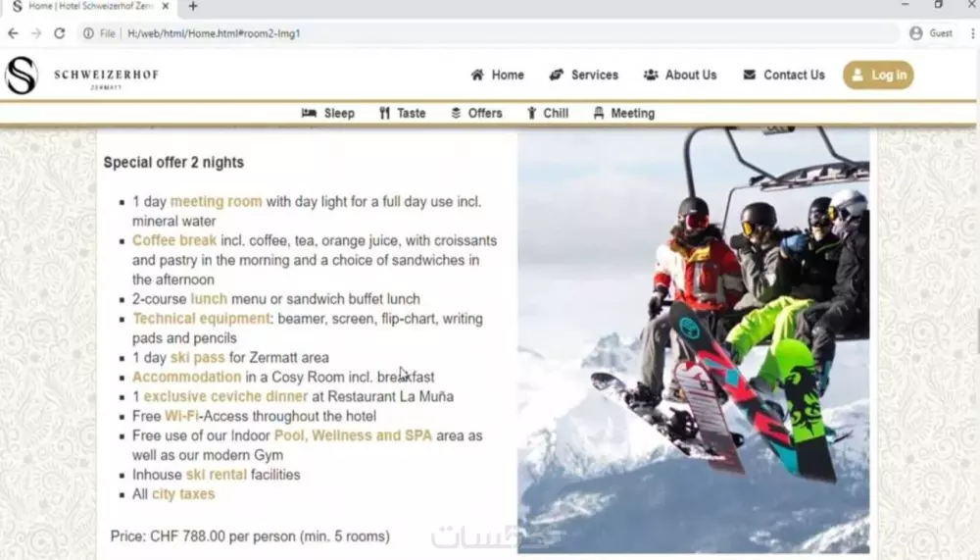
Task: Go back with browser back arrow
Action: point(13,33)
